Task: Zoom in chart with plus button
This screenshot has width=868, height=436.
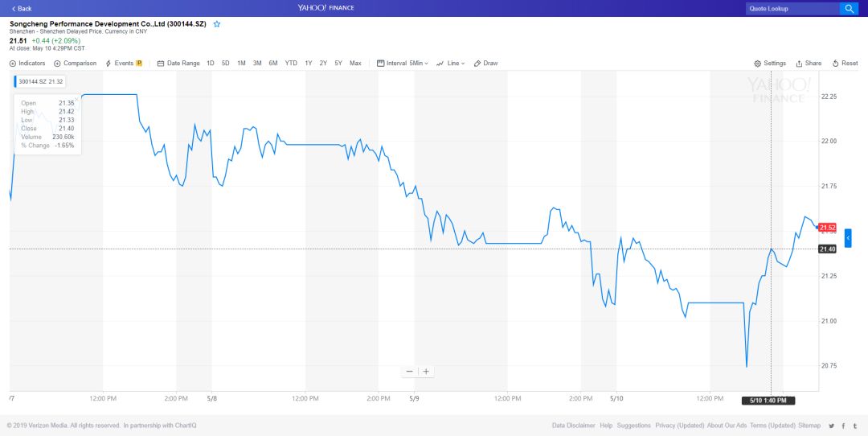Action: pos(426,372)
